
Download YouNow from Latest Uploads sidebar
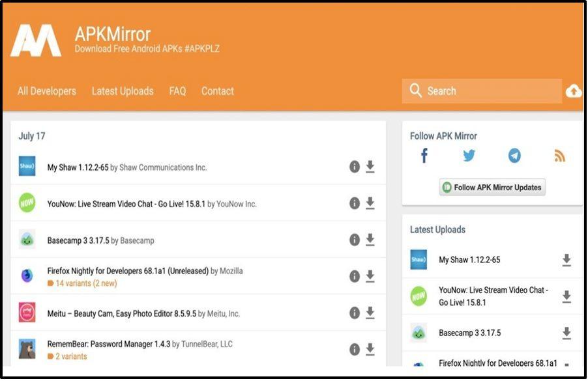[566, 296]
